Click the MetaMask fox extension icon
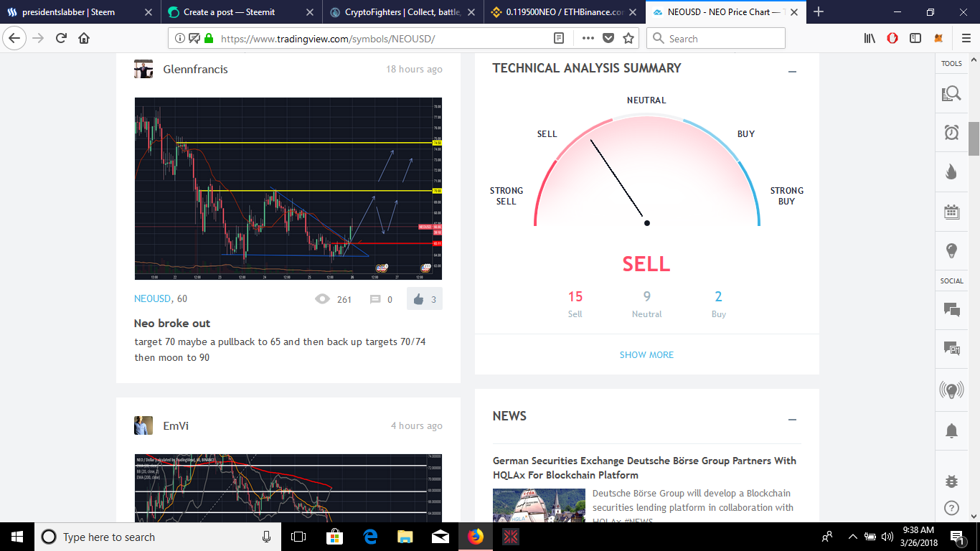The width and height of the screenshot is (980, 551). [938, 39]
